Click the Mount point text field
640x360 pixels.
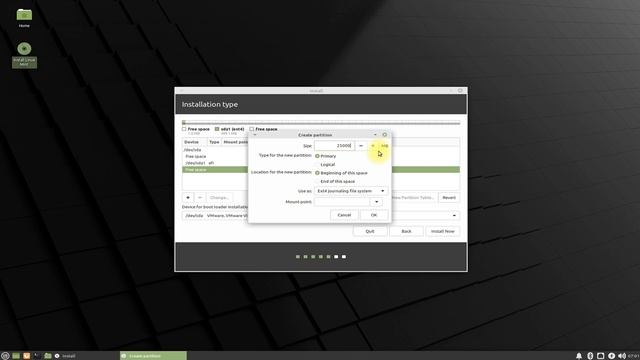(342, 202)
